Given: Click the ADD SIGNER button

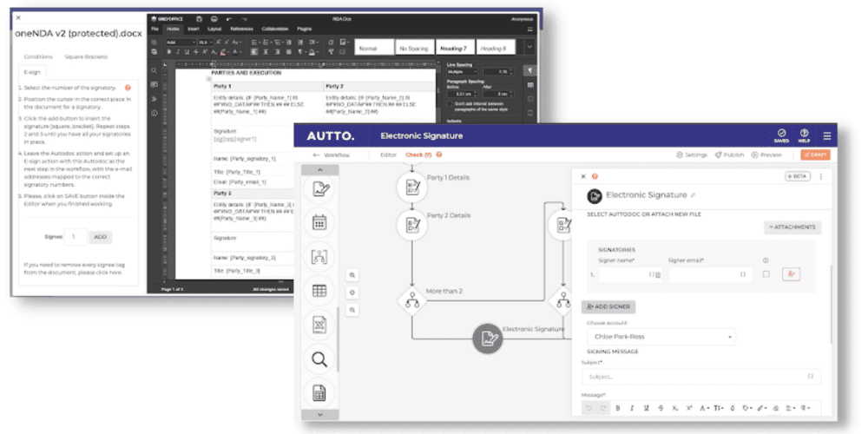Looking at the screenshot, I should pyautogui.click(x=608, y=306).
